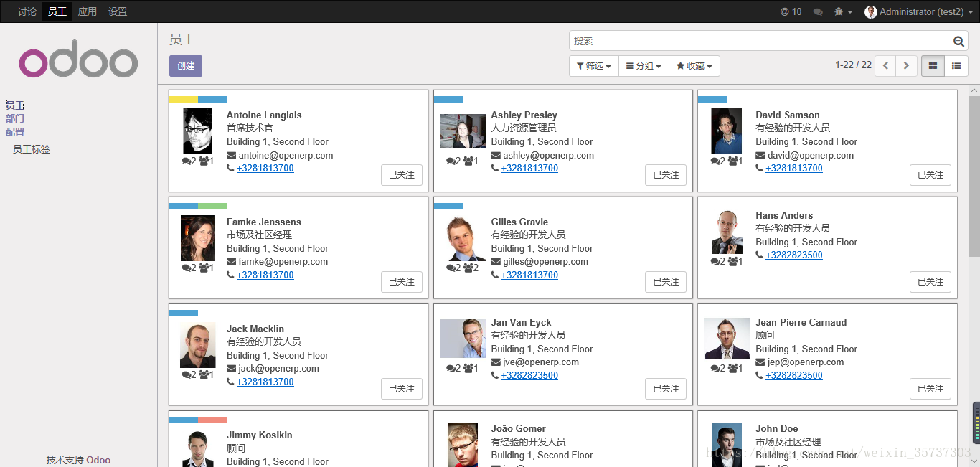The height and width of the screenshot is (467, 980).
Task: Open João Gomer employee name
Action: tap(519, 429)
